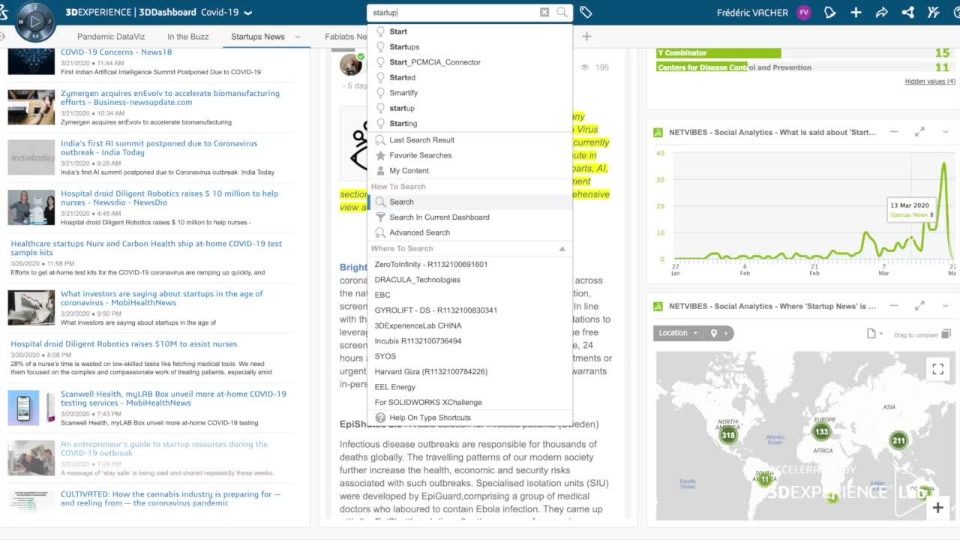Open Help On Type Shortcuts

click(x=470, y=418)
